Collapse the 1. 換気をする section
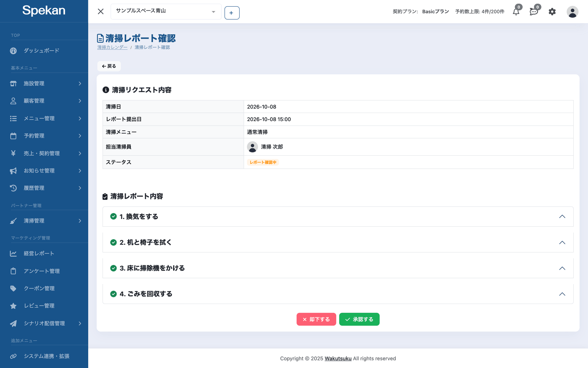 pyautogui.click(x=338, y=216)
